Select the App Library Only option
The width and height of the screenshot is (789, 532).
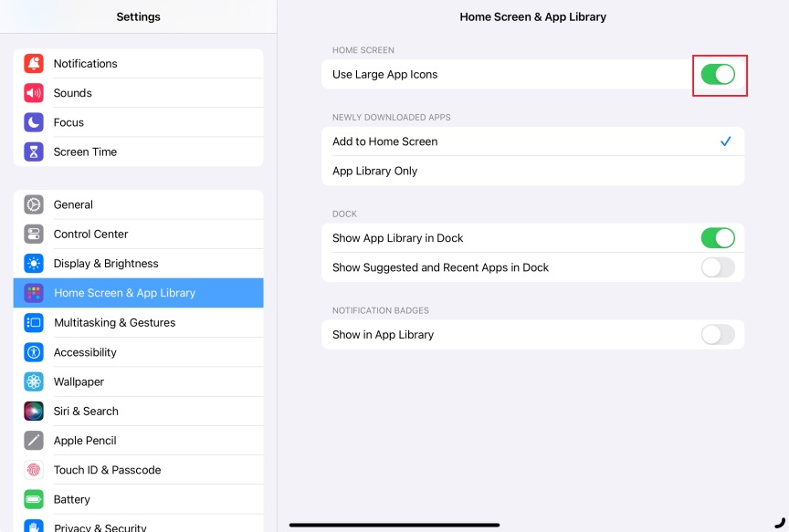click(x=532, y=172)
